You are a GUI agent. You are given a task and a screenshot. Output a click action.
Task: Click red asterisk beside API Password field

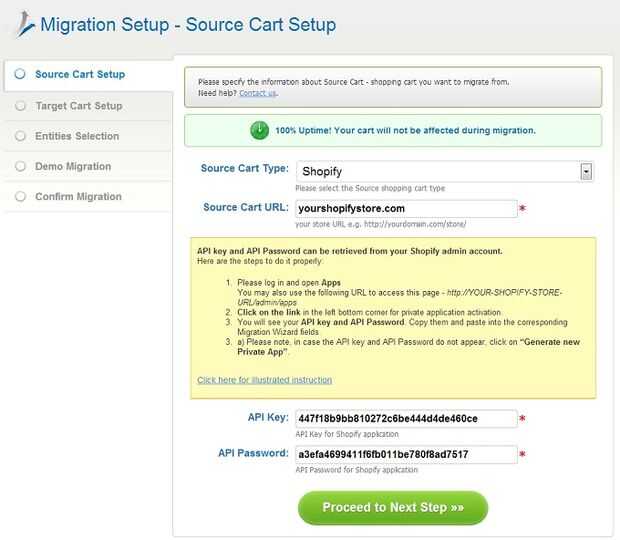523,455
